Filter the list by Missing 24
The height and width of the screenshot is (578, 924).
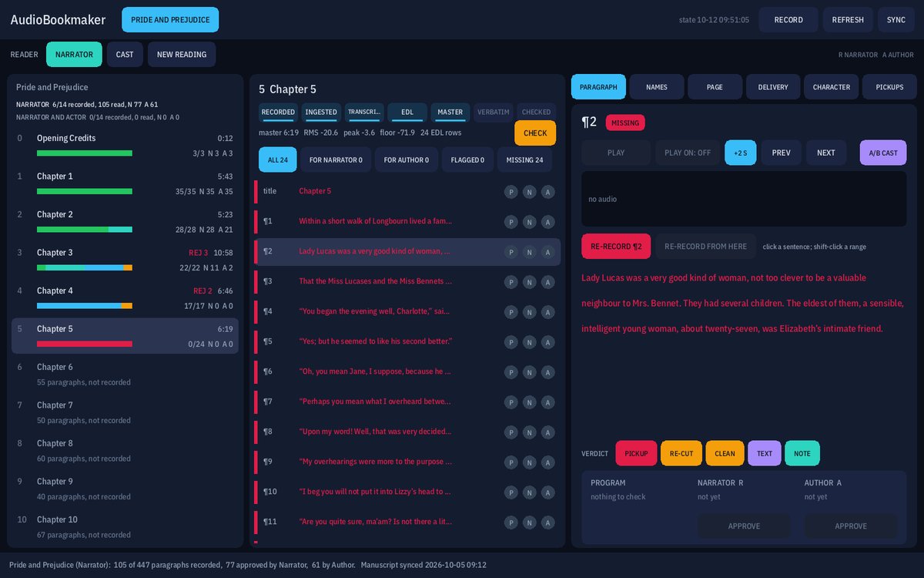point(524,160)
